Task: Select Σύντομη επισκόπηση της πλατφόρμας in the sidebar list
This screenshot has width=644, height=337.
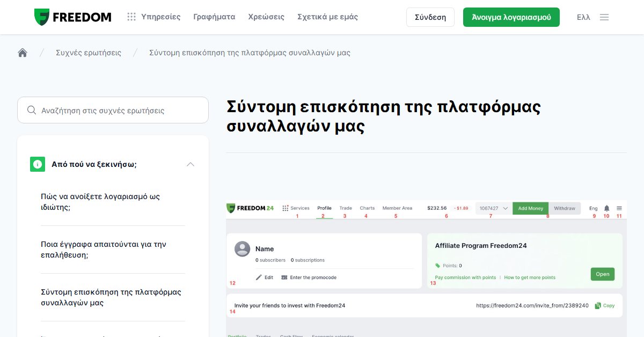Action: click(x=111, y=297)
